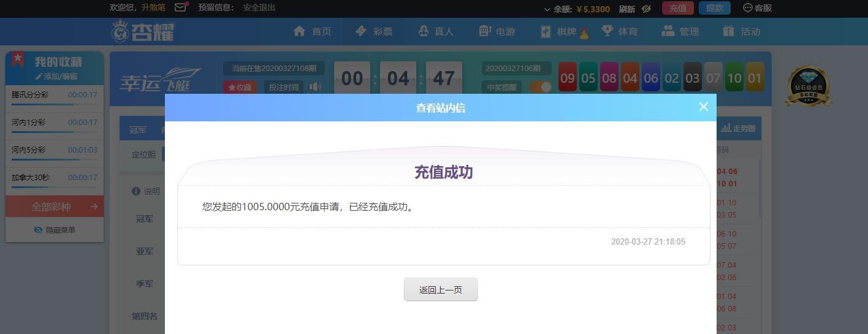The height and width of the screenshot is (334, 868).
Task: Open 全部彩种 all lotteries button
Action: [x=55, y=207]
